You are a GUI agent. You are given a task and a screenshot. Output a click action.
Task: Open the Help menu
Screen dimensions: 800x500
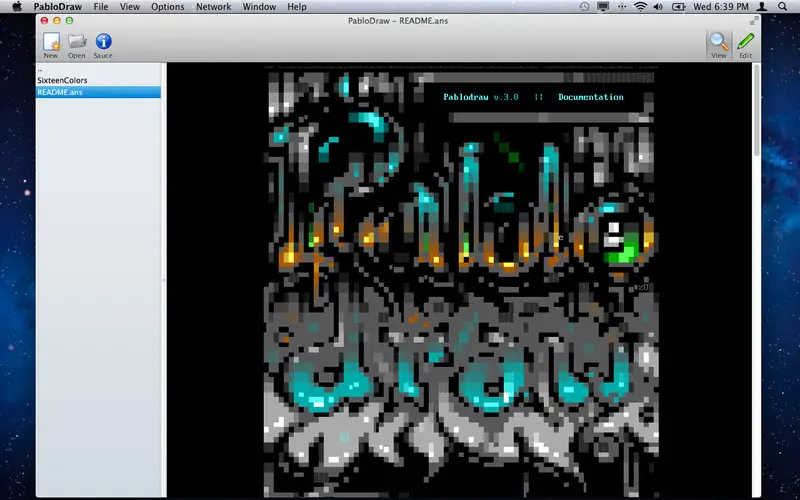coord(297,7)
